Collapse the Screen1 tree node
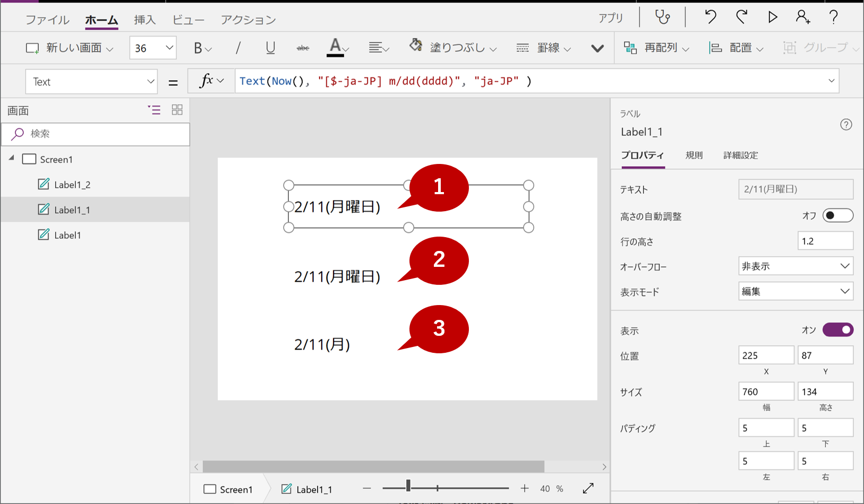The width and height of the screenshot is (864, 504). [x=12, y=159]
